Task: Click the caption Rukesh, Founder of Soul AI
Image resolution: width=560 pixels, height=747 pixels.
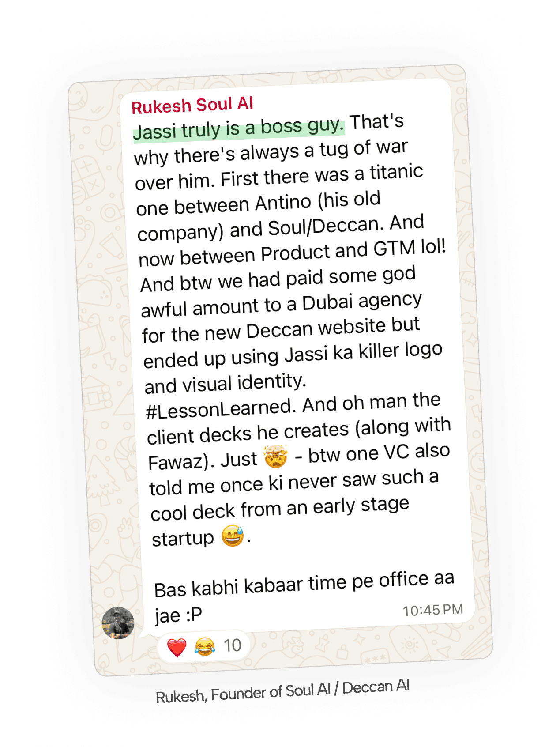Action: tap(282, 691)
